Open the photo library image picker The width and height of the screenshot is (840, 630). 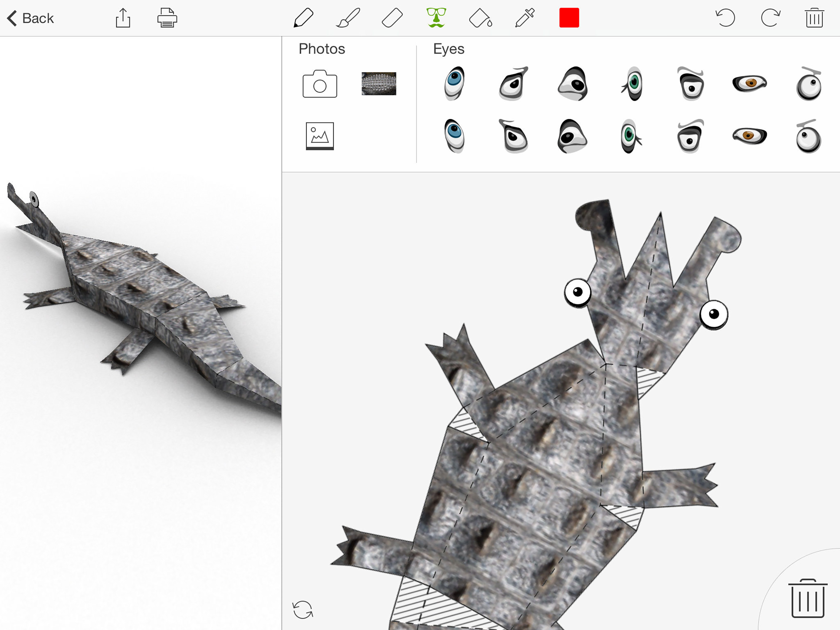(x=320, y=136)
